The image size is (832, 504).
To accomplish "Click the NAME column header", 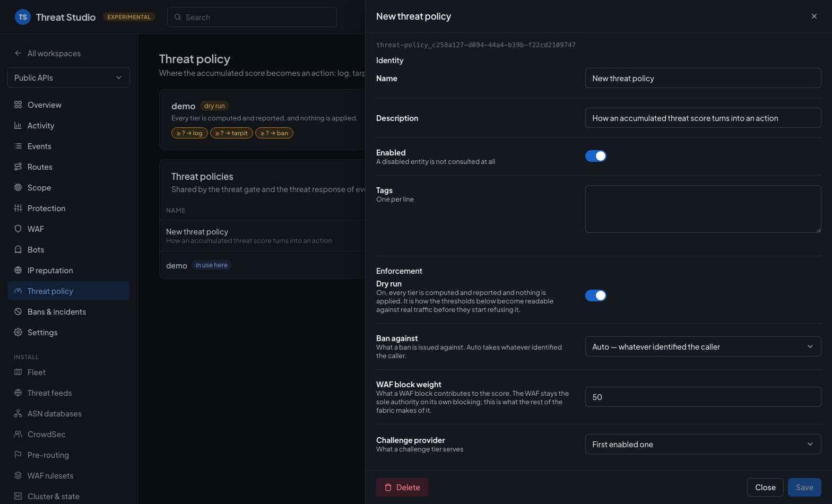I will tap(176, 211).
